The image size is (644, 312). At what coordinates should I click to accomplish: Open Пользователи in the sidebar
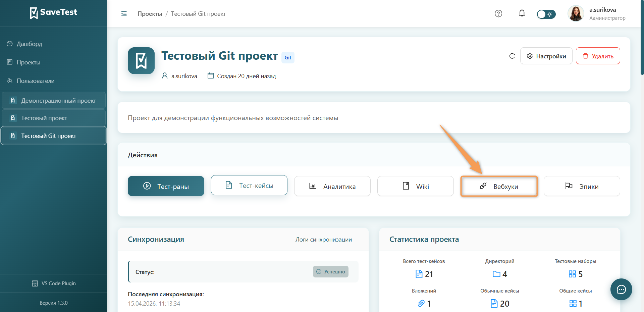click(54, 81)
